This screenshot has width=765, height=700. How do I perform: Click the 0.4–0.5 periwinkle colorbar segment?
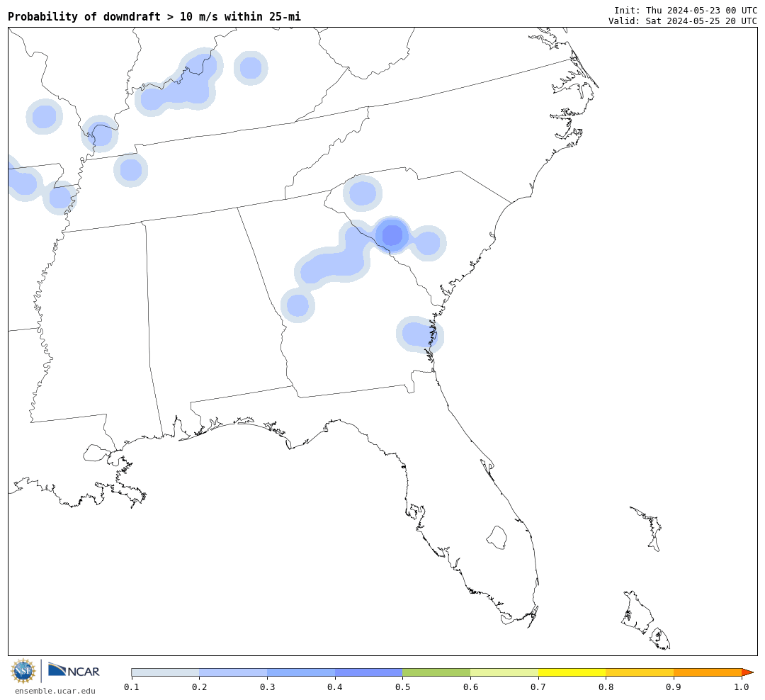[369, 672]
